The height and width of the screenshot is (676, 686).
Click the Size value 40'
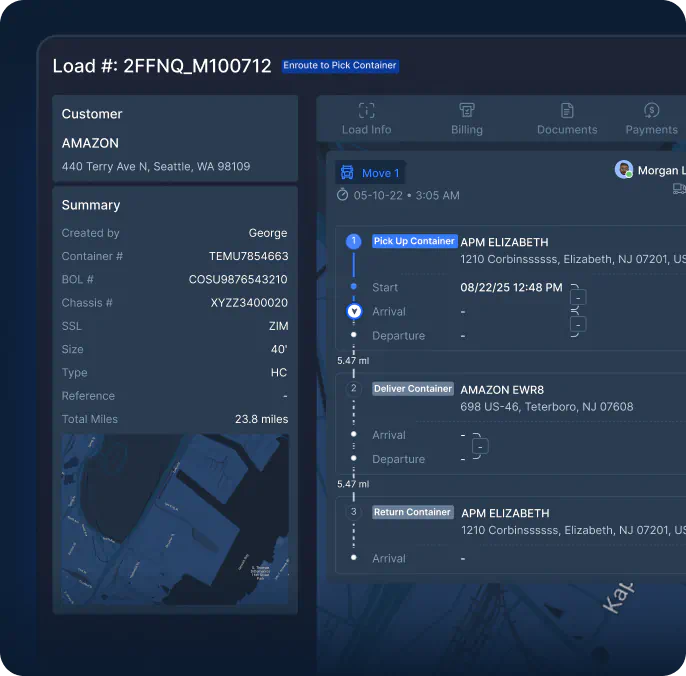(x=279, y=349)
